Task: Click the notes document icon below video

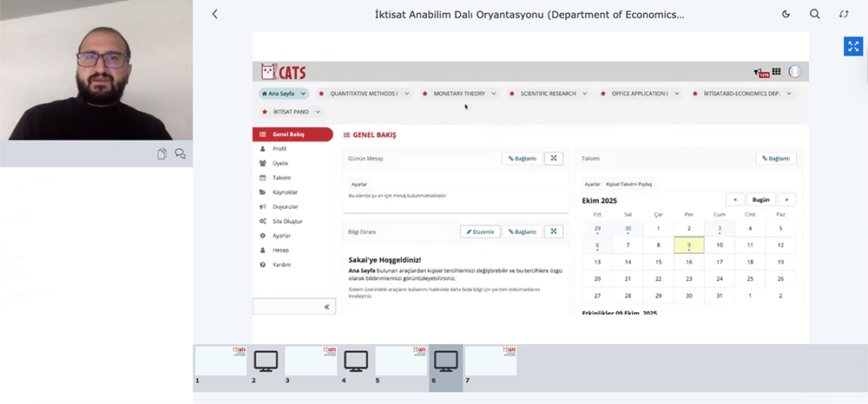Action: pyautogui.click(x=162, y=153)
